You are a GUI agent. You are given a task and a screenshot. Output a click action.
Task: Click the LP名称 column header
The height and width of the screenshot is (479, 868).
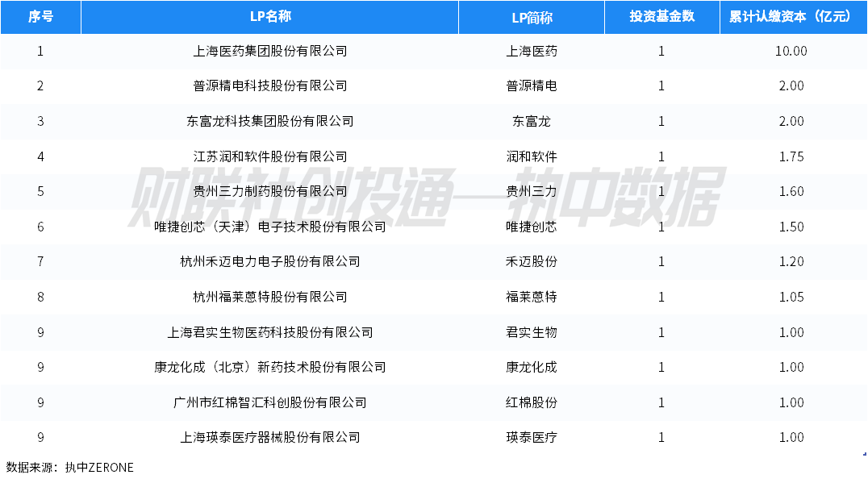tap(269, 17)
